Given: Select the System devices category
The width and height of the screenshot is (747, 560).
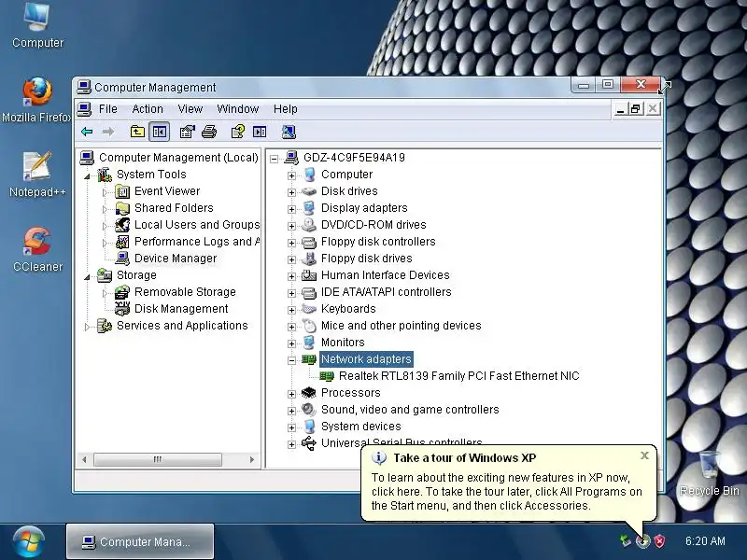Looking at the screenshot, I should 360,427.
